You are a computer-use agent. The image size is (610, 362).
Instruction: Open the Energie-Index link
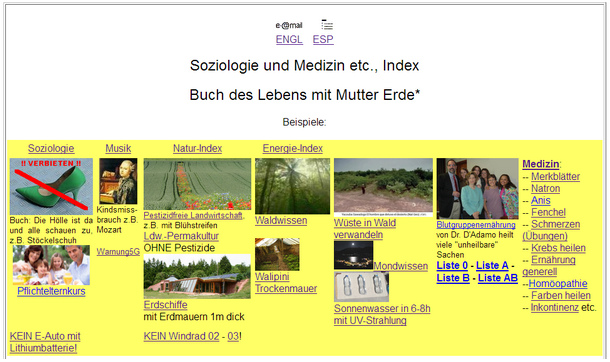click(x=293, y=149)
